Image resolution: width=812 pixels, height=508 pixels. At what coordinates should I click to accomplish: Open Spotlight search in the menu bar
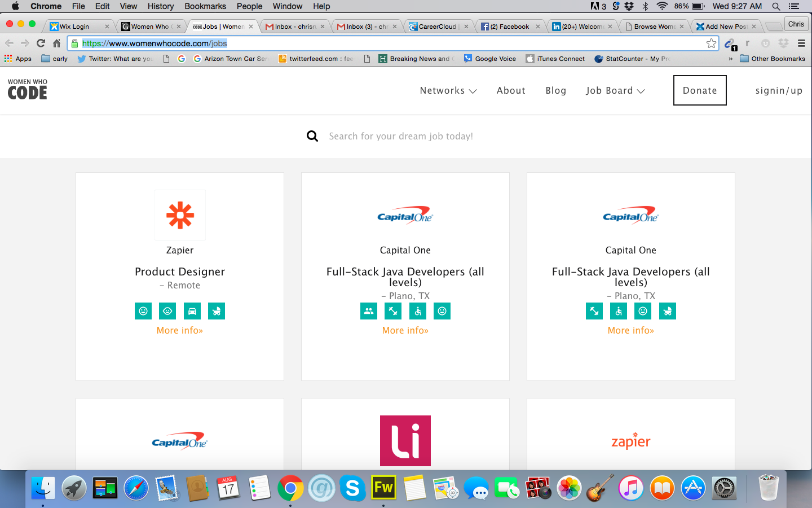tap(776, 6)
